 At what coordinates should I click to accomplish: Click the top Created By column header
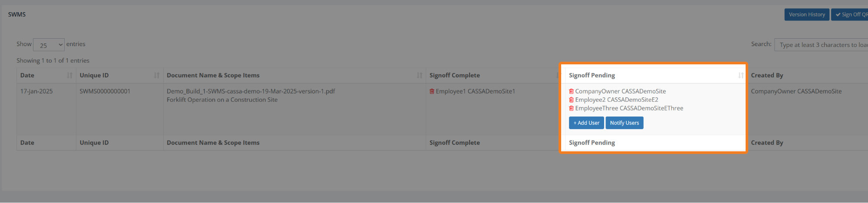click(x=767, y=75)
